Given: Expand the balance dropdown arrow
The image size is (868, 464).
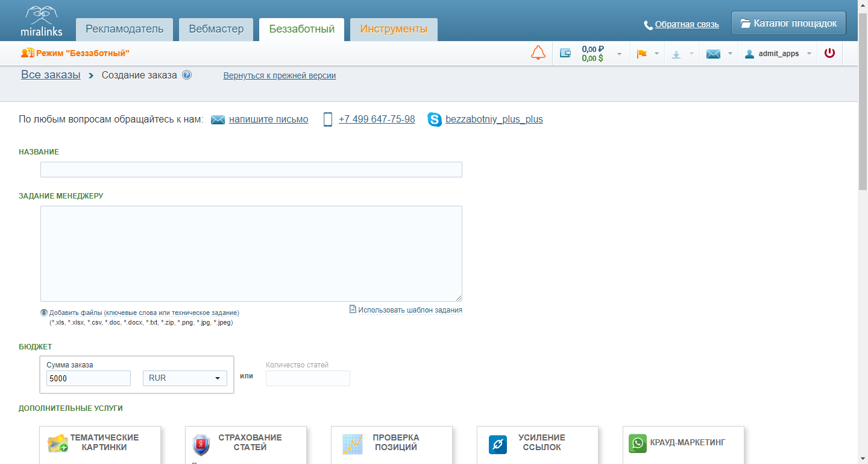Looking at the screenshot, I should tap(620, 54).
